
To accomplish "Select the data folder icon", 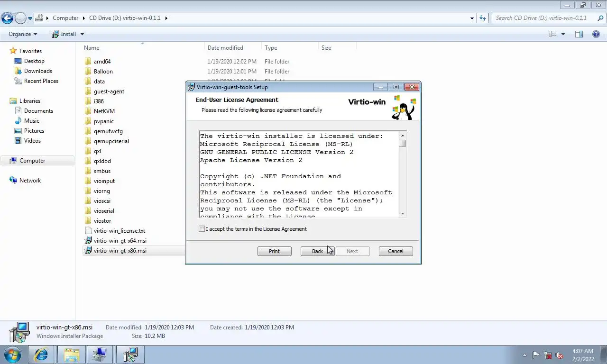I will point(88,82).
